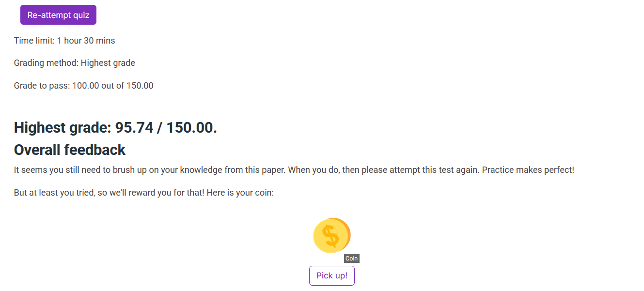Image resolution: width=644 pixels, height=291 pixels.
Task: Click the 'Highest grade:' heading label
Action: (x=63, y=128)
